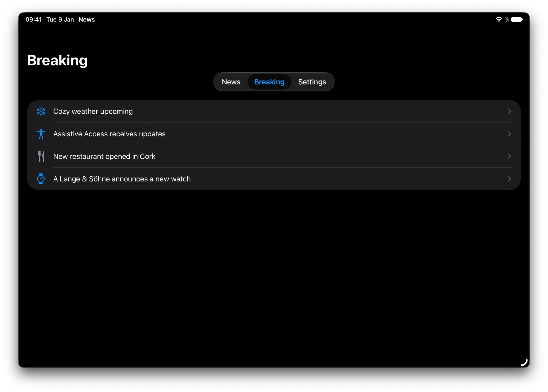Viewport: 548px width, 392px height.
Task: Click the accessibility figure icon
Action: click(41, 134)
